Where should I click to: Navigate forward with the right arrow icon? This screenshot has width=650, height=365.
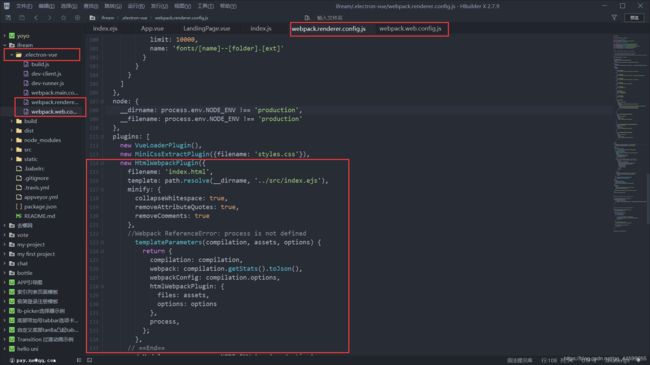click(50, 18)
